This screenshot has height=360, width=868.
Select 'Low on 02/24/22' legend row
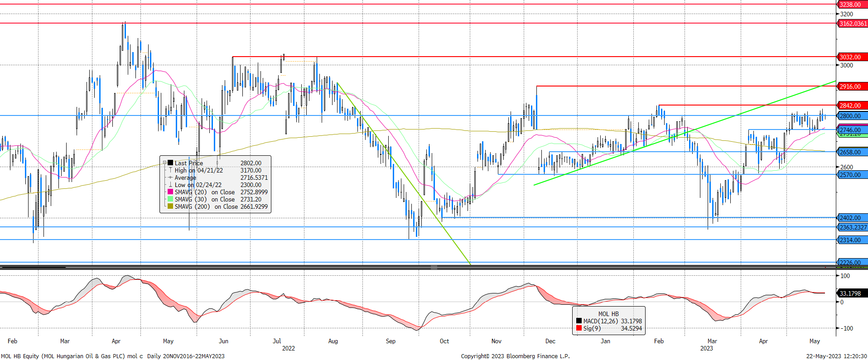pyautogui.click(x=198, y=185)
